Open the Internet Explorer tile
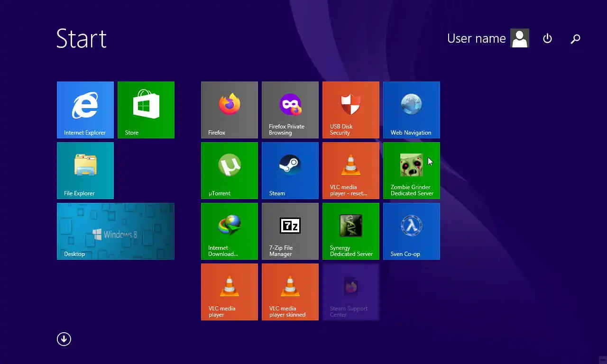Image resolution: width=607 pixels, height=364 pixels. pyautogui.click(x=85, y=110)
